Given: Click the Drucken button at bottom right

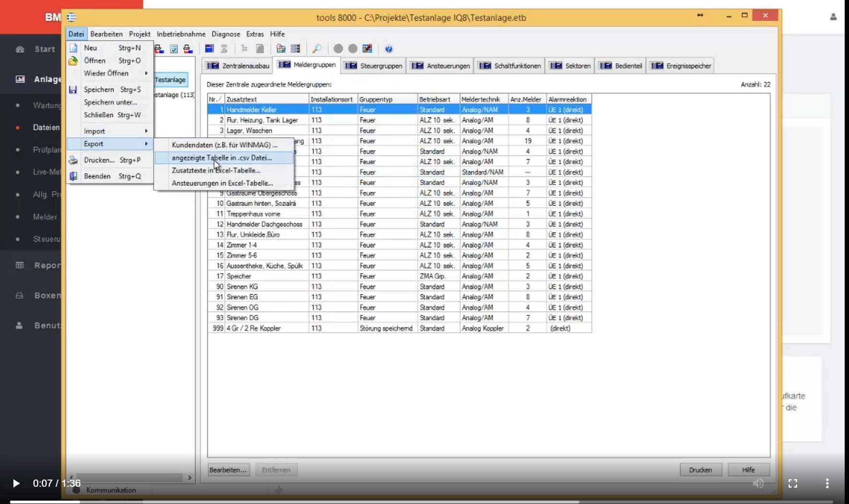Looking at the screenshot, I should tap(700, 470).
